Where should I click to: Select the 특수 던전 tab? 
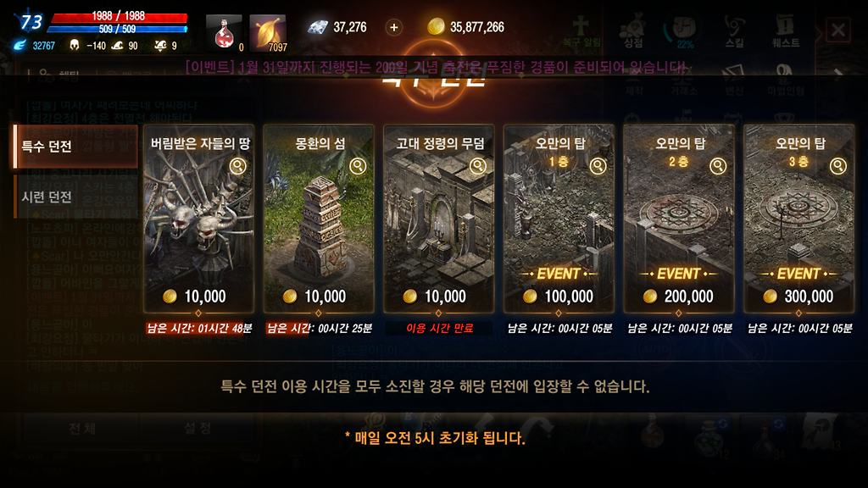[x=75, y=147]
